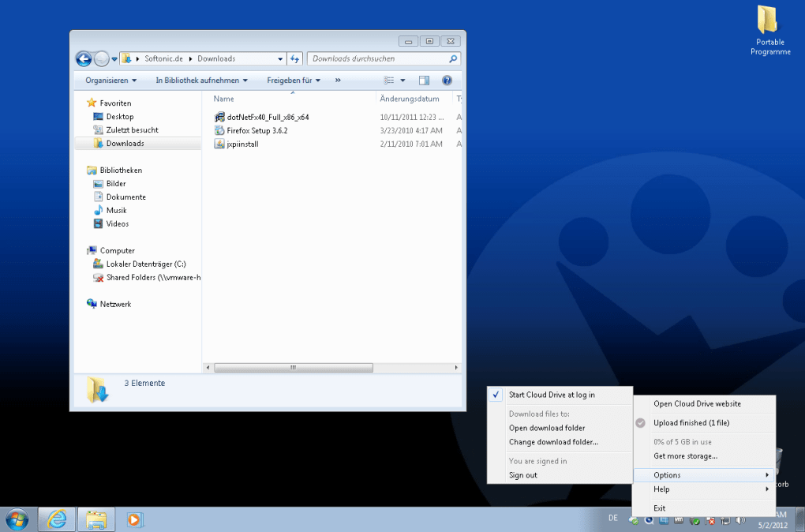The width and height of the screenshot is (805, 532).
Task: Click Get more storage link
Action: [685, 456]
